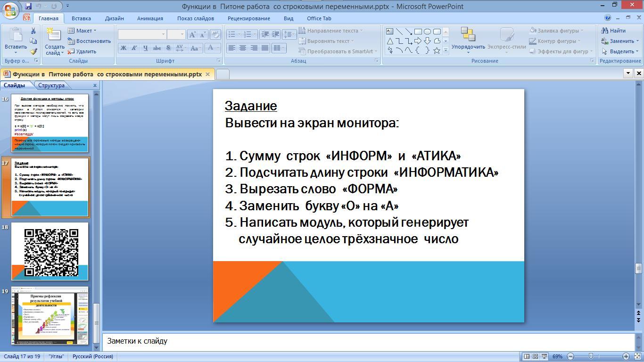Decrease list indent level
644x362 pixels.
[x=265, y=34]
